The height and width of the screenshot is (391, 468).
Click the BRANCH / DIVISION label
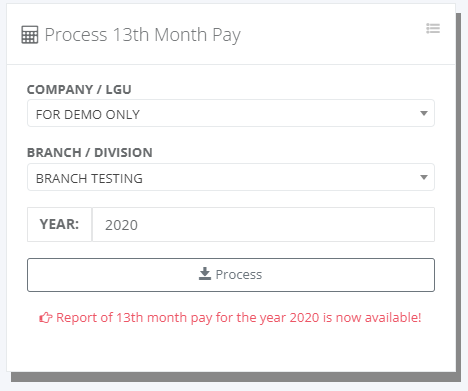coord(90,152)
